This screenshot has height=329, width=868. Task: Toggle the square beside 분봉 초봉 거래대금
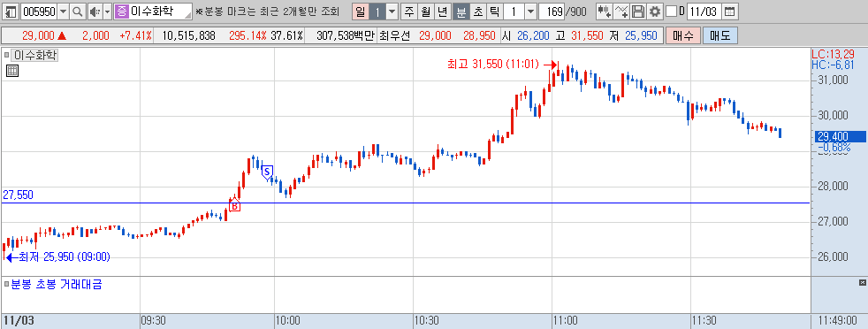pyautogui.click(x=7, y=284)
